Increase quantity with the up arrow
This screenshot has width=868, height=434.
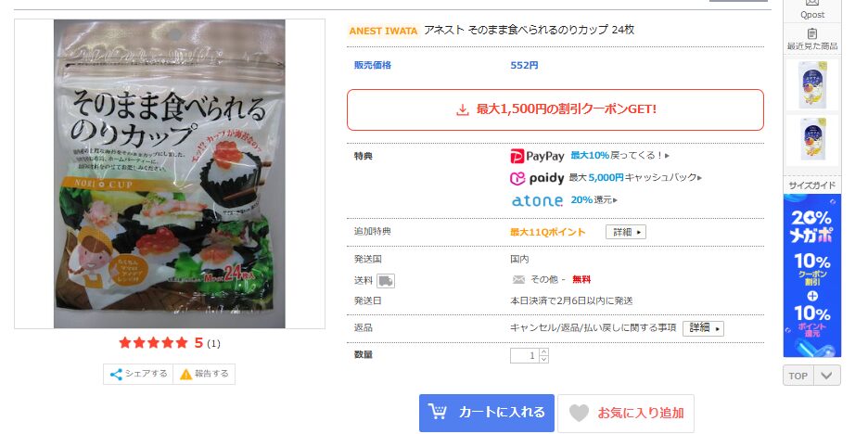pyautogui.click(x=543, y=352)
